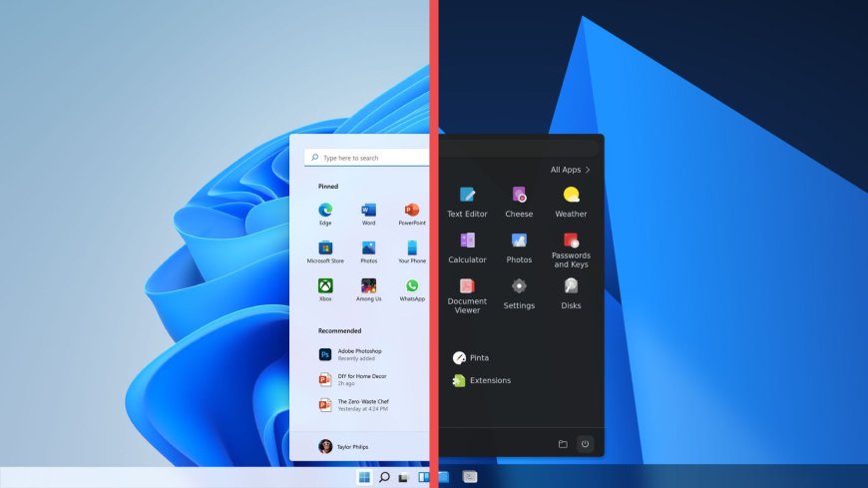Click the Recommended section heading
Viewport: 868px width, 488px height.
339,330
